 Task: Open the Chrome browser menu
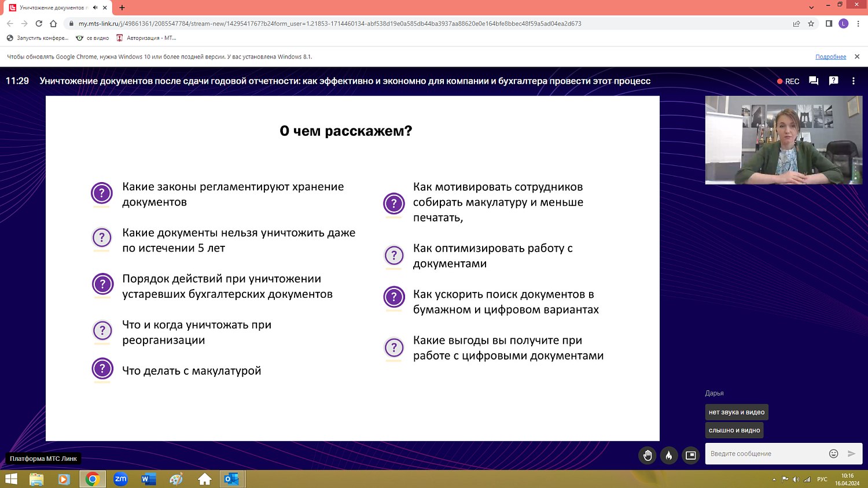pyautogui.click(x=857, y=24)
